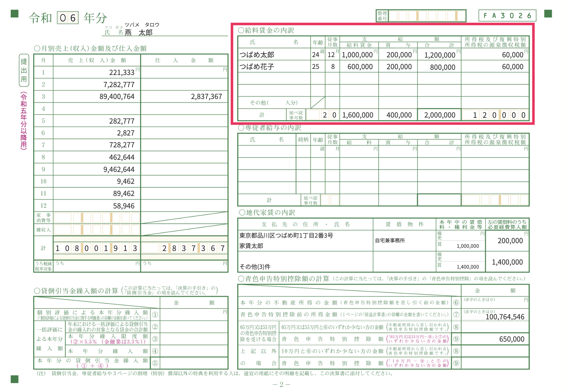This screenshot has height=392, width=567.
Task: Select つばめ太郎 withholding tax 60,000
Action: pos(513,55)
